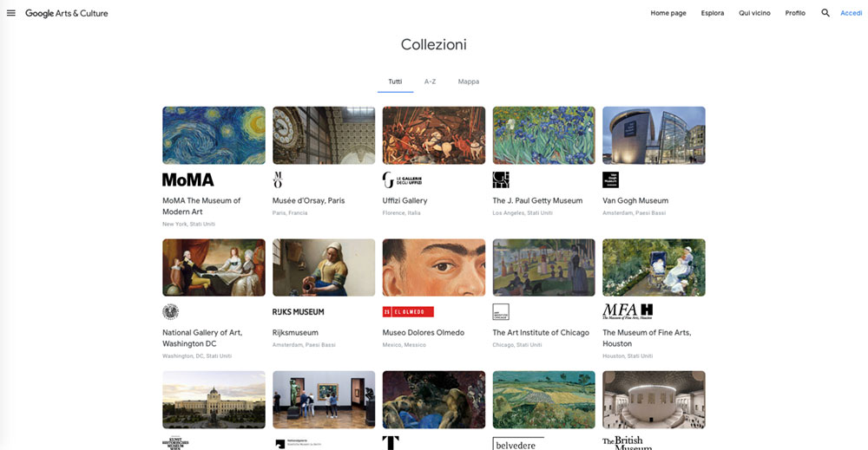Go to Home page in top navigation
The height and width of the screenshot is (450, 868).
(x=668, y=13)
